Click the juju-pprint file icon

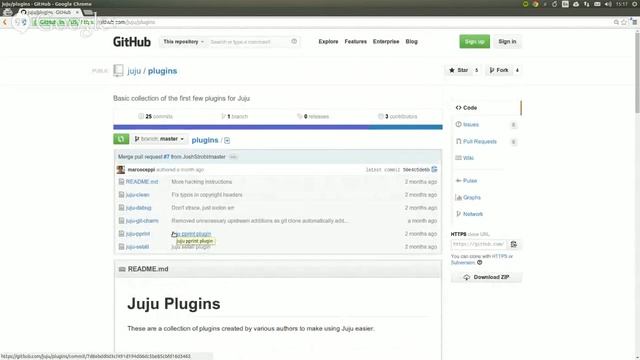click(x=121, y=234)
